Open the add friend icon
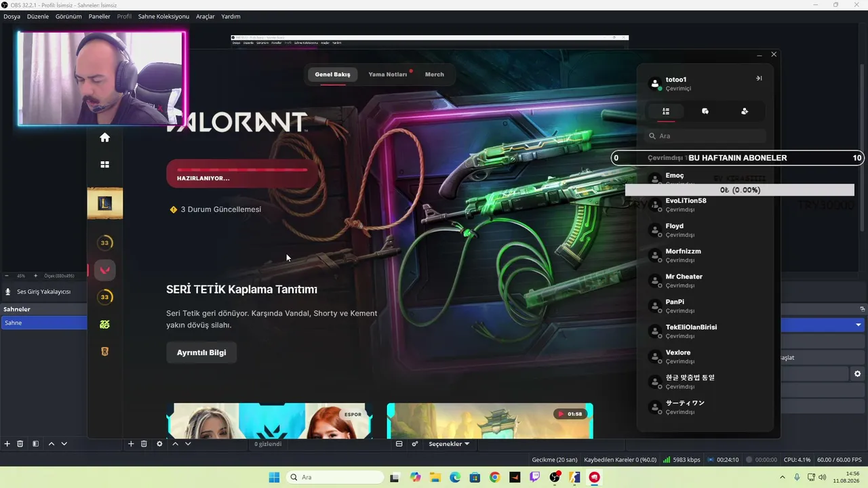This screenshot has height=488, width=868. coord(745,111)
